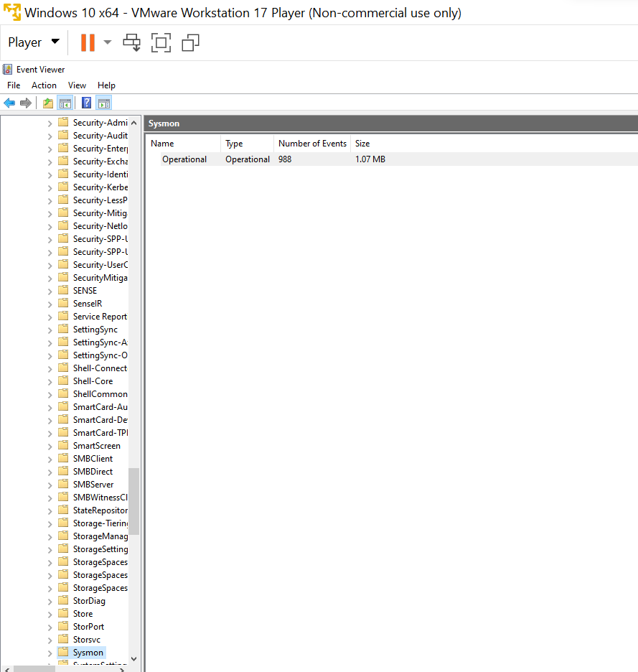Open Event Viewer help

[x=85, y=103]
